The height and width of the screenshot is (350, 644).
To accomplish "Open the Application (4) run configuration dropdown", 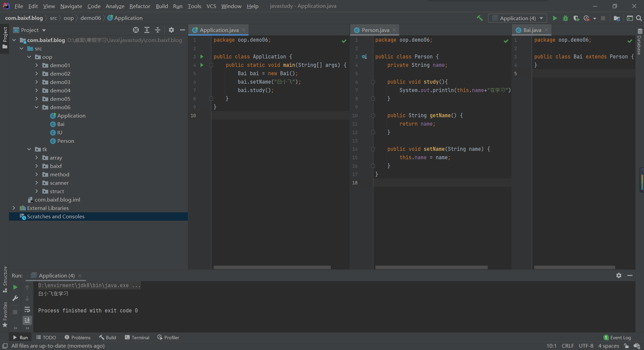I will point(518,18).
